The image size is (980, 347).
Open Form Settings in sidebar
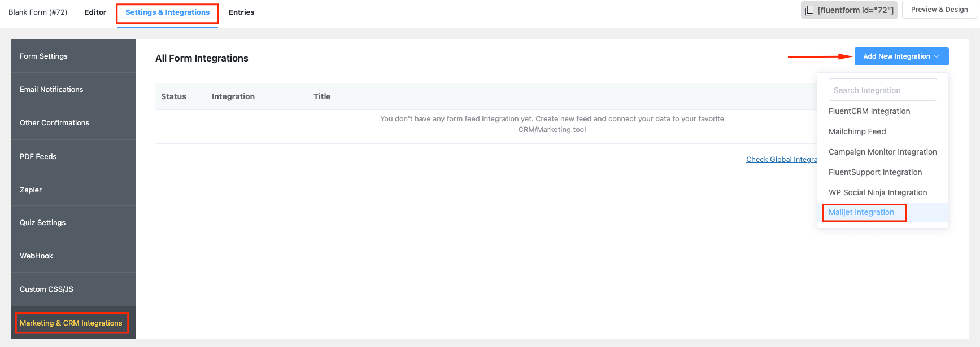click(43, 56)
